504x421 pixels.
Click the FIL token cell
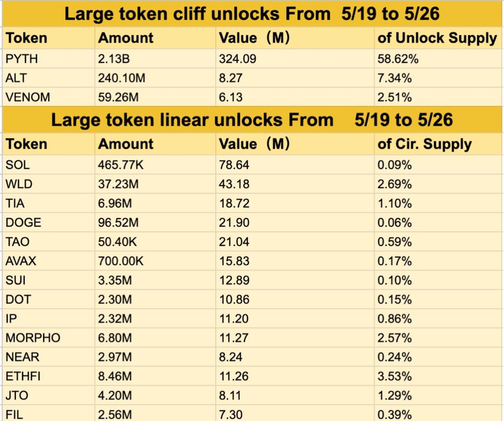[49, 414]
